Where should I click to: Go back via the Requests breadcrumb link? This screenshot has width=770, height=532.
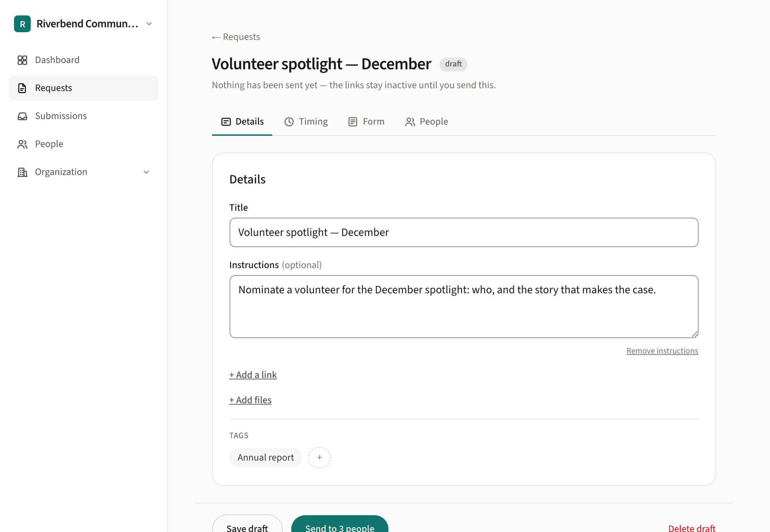click(x=236, y=37)
